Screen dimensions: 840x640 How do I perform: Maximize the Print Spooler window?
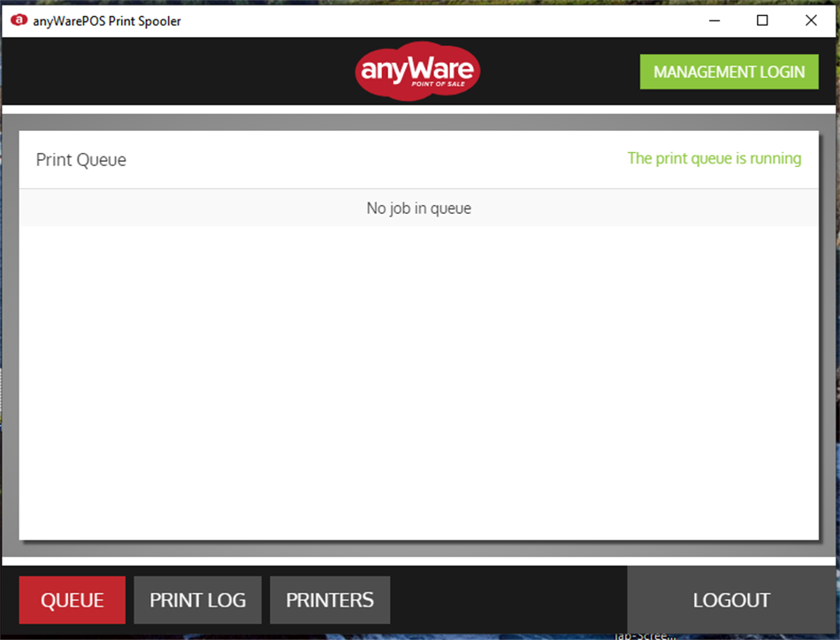tap(761, 19)
